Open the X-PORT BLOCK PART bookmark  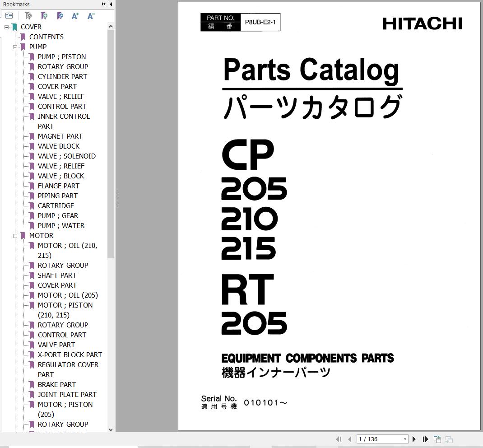pyautogui.click(x=70, y=355)
